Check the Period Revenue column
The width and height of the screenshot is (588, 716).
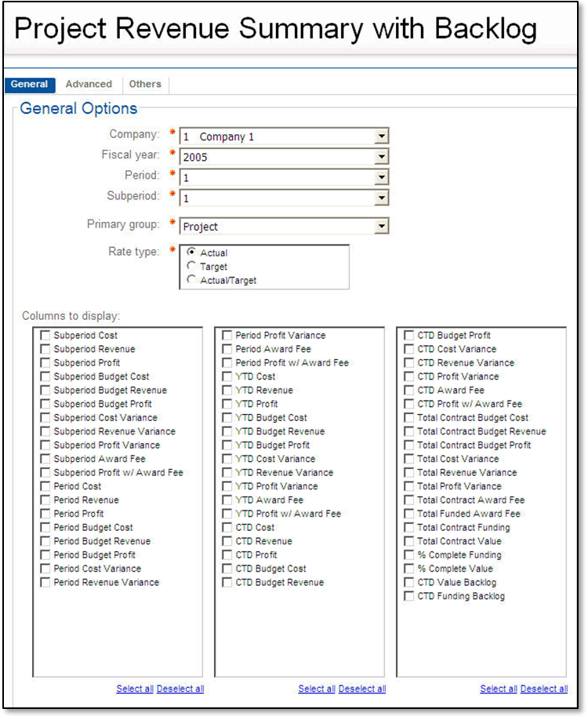tap(45, 500)
